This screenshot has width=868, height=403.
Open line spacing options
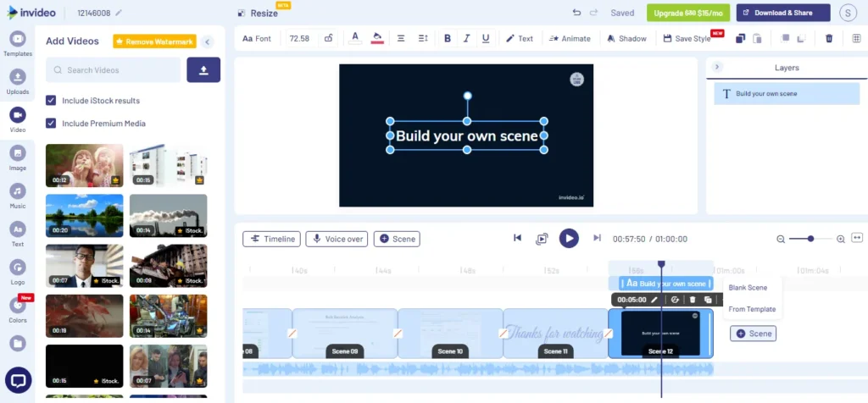pyautogui.click(x=423, y=38)
